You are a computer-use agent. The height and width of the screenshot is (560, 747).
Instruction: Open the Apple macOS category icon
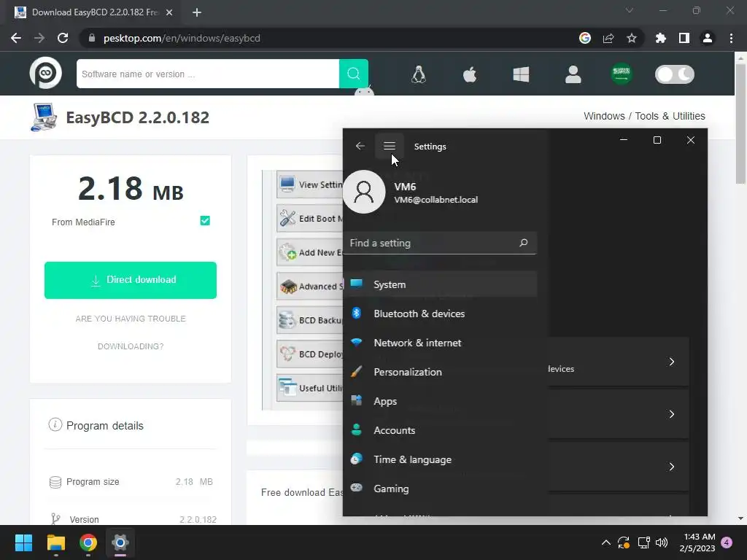pyautogui.click(x=470, y=74)
